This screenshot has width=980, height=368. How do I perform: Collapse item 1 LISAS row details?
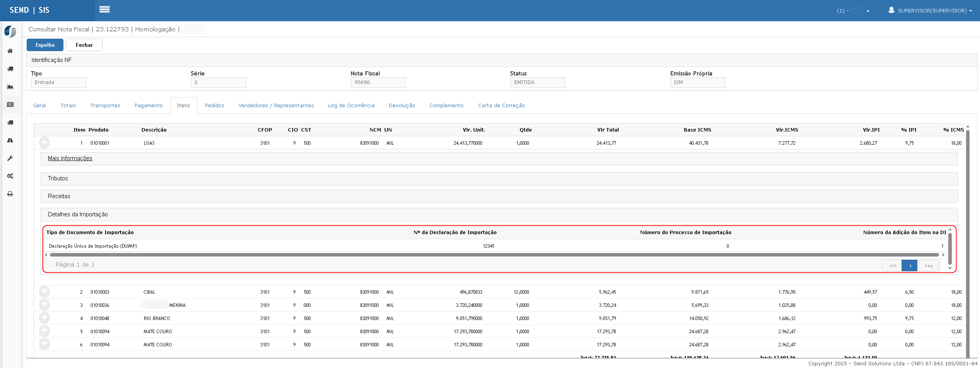pyautogui.click(x=44, y=143)
